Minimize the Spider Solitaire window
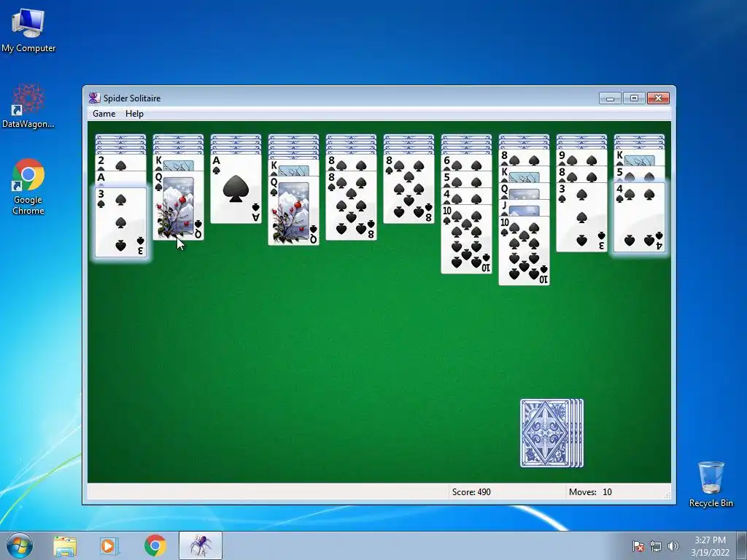This screenshot has width=747, height=560. click(x=610, y=98)
